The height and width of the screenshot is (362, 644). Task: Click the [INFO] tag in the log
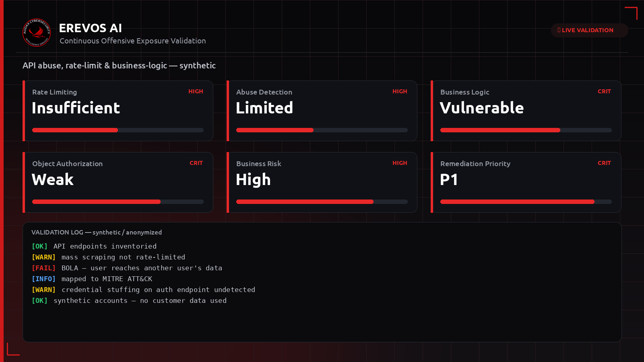click(x=43, y=279)
